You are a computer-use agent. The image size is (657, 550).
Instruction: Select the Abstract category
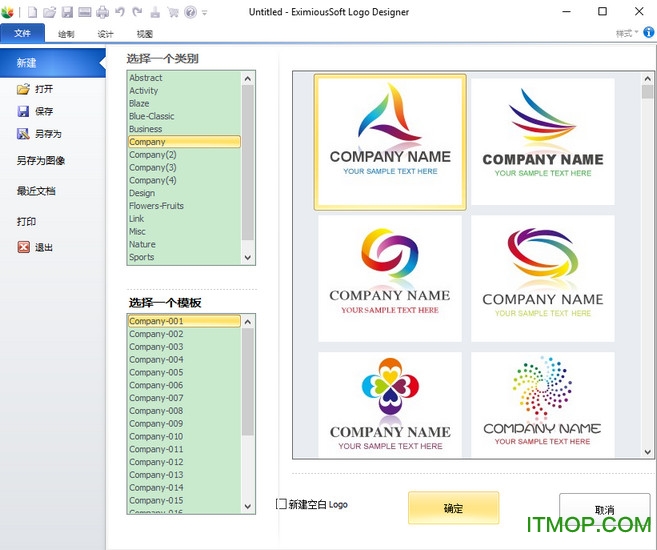tap(184, 77)
